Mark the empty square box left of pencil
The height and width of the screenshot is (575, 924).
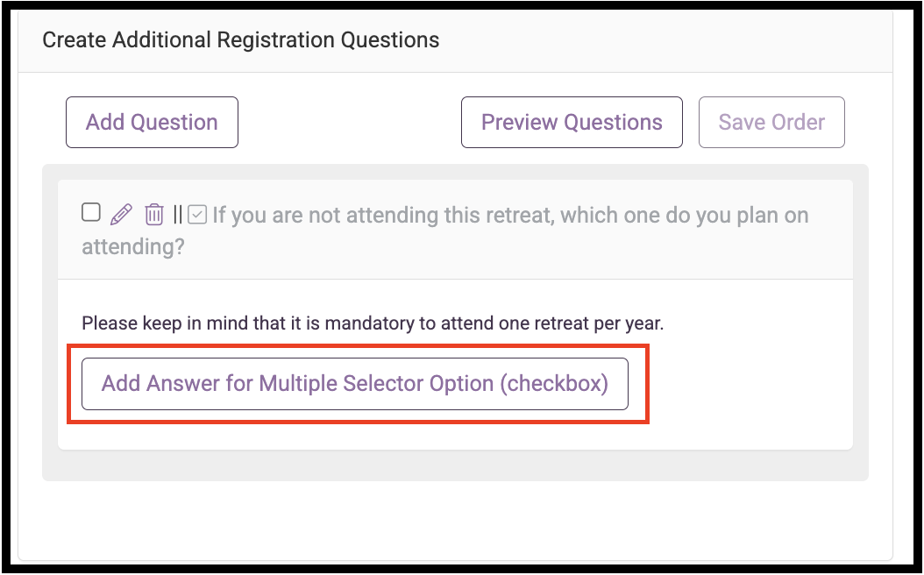coord(91,212)
